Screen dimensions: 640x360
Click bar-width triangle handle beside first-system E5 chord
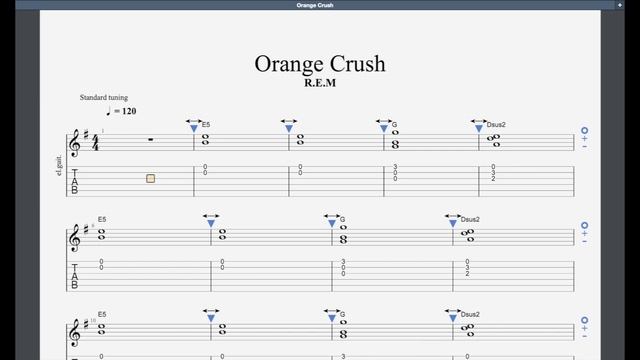click(x=194, y=129)
